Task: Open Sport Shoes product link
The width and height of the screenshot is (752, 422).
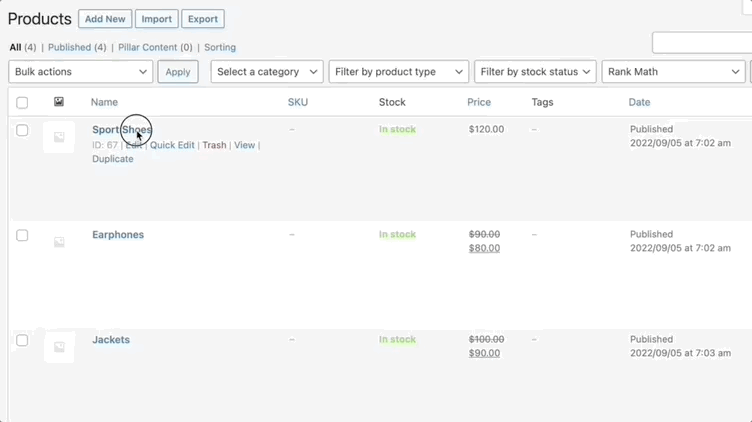Action: pyautogui.click(x=122, y=130)
